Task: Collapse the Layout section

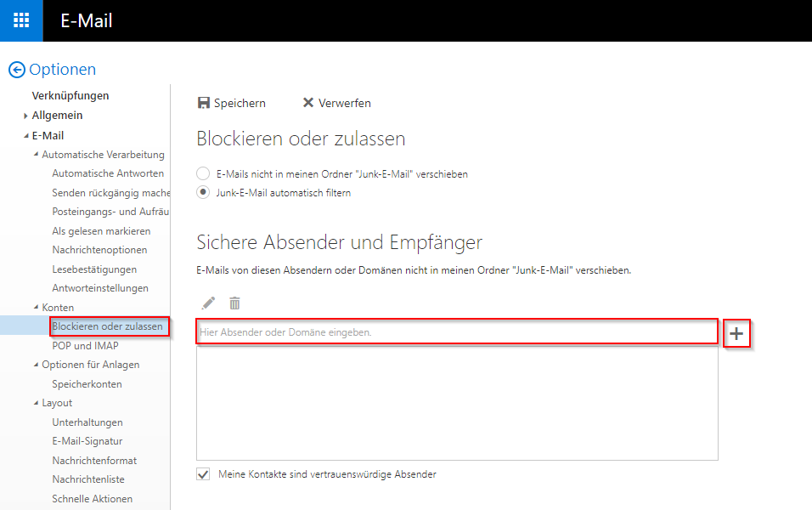Action: pos(36,403)
